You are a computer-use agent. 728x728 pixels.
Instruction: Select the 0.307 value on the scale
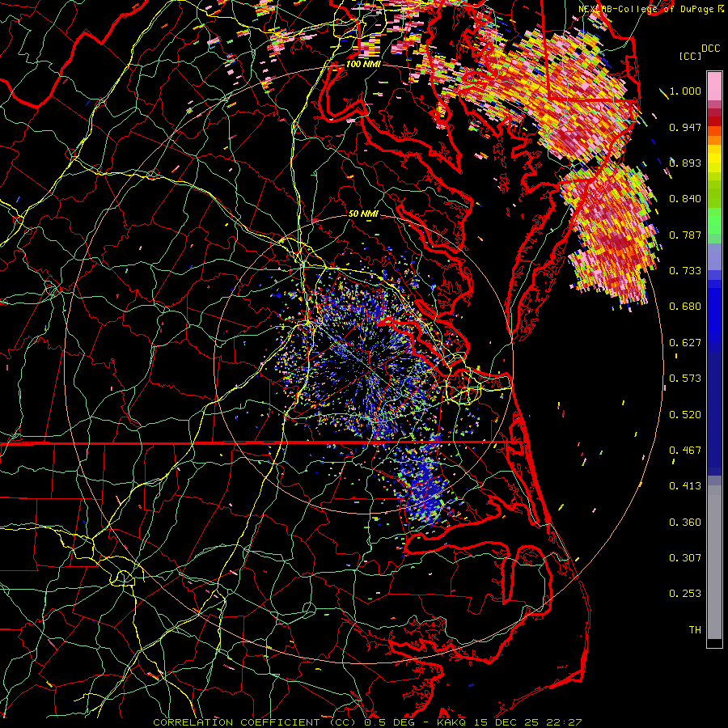685,558
